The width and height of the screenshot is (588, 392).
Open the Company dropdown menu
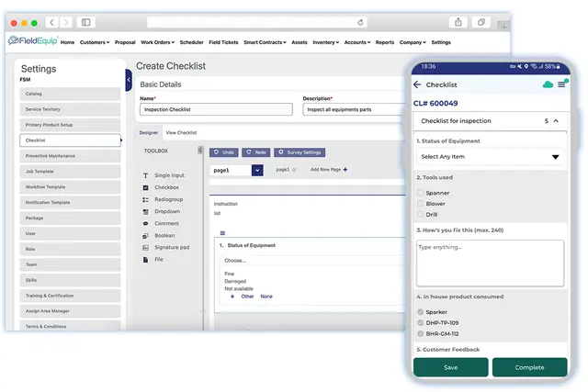413,42
